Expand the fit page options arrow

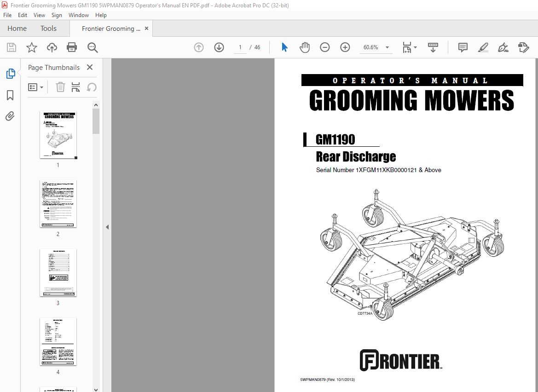tap(415, 47)
